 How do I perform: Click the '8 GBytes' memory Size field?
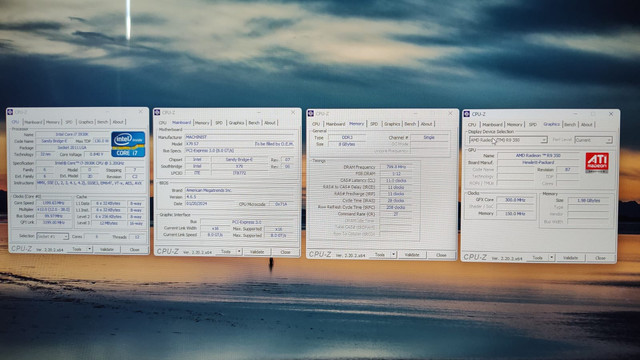[x=347, y=144]
